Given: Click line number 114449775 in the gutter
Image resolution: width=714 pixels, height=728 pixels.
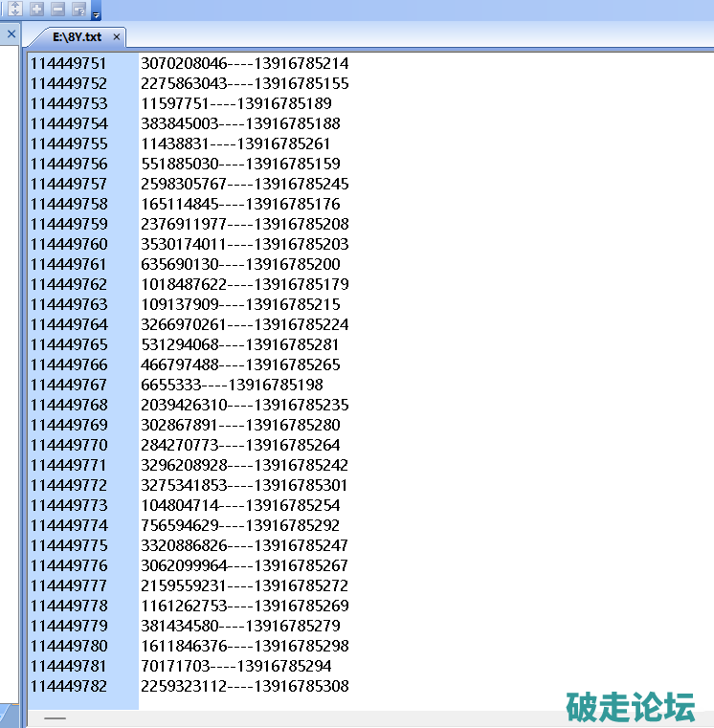Looking at the screenshot, I should [69, 545].
